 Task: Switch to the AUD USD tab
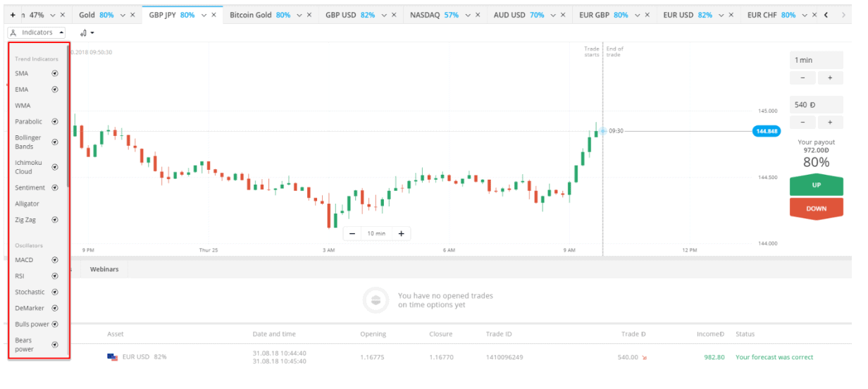519,15
